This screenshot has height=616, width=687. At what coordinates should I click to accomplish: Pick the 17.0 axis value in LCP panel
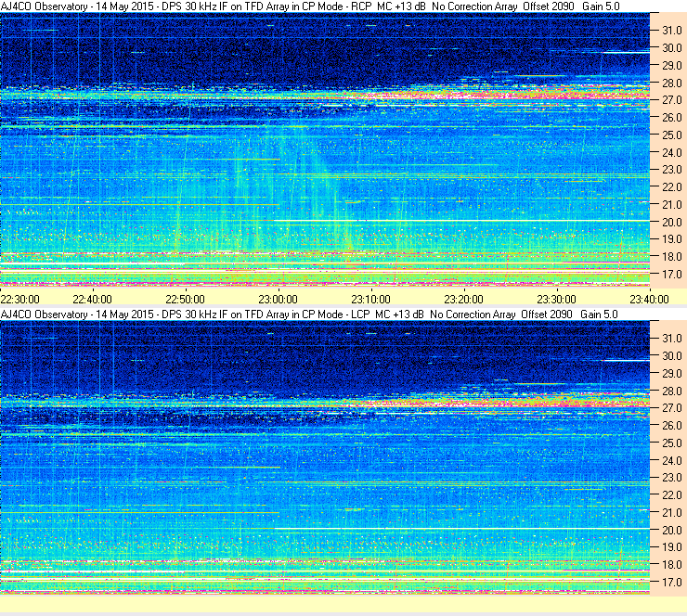click(x=671, y=582)
